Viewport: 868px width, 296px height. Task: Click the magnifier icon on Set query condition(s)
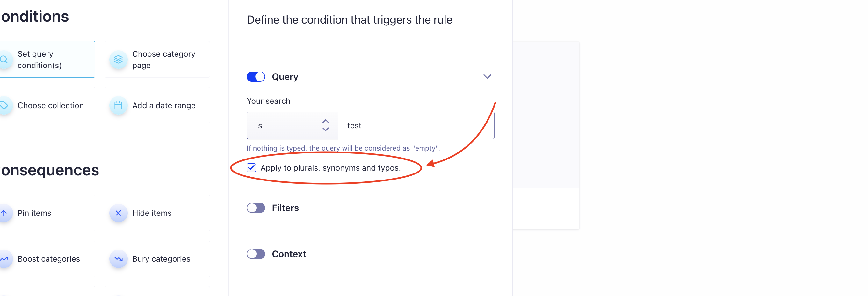[x=4, y=60]
